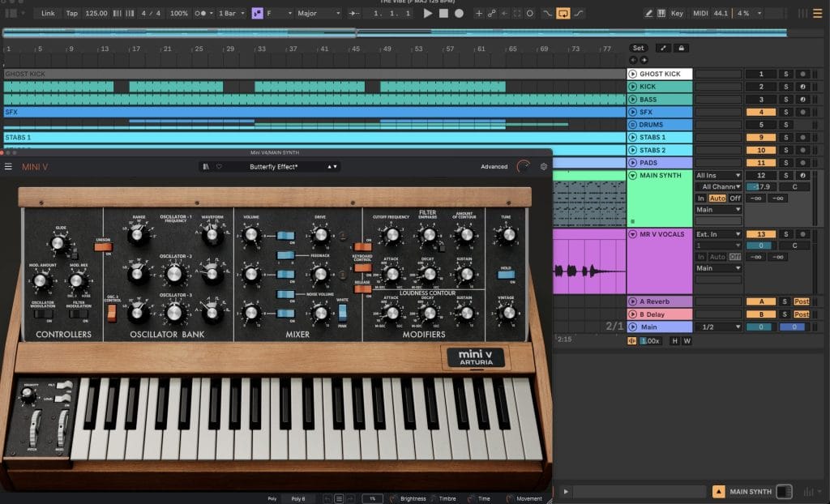
Task: Open the Butterfly Effect preset selector arrows
Action: point(332,166)
